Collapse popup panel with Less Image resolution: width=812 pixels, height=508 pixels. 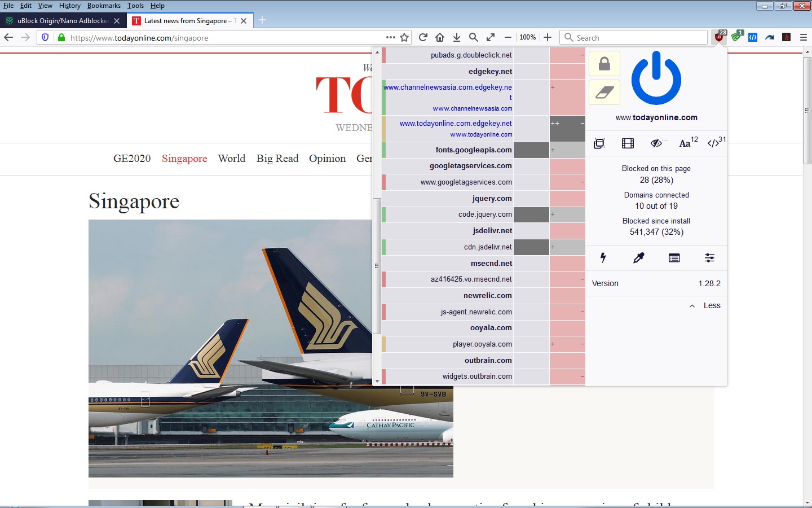click(x=705, y=305)
